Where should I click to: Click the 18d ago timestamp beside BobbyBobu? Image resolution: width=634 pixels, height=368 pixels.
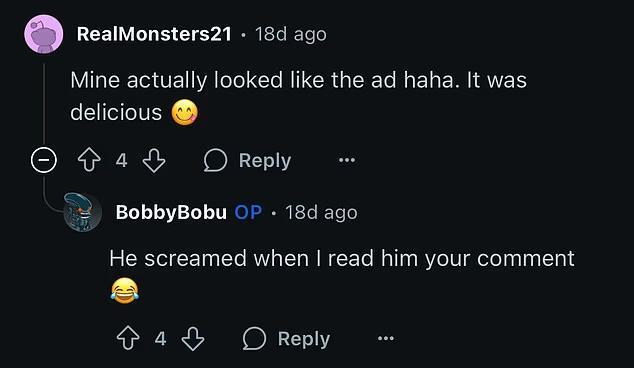321,213
